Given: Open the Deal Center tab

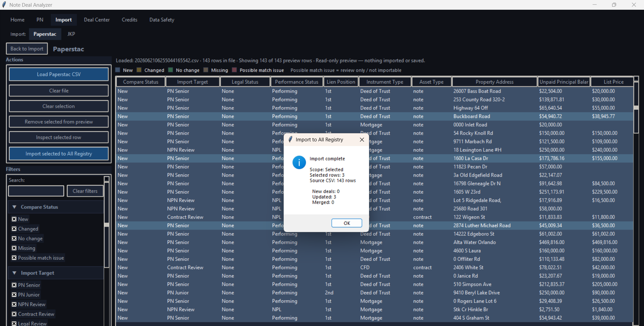Looking at the screenshot, I should [97, 20].
